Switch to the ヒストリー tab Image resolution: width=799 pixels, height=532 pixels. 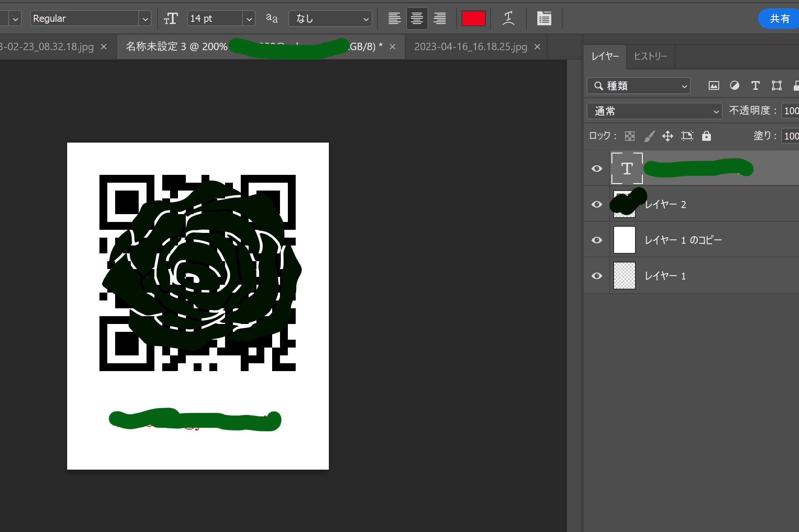[650, 57]
